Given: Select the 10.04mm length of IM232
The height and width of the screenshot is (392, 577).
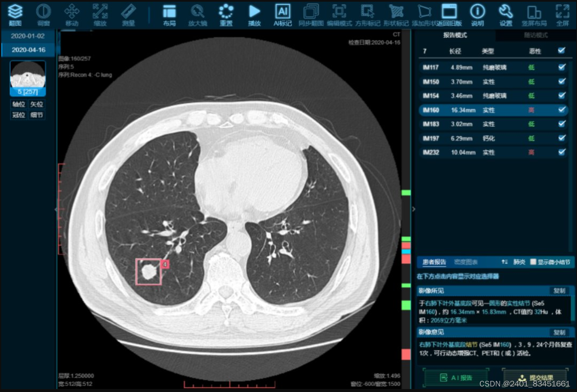Looking at the screenshot, I should [x=463, y=152].
